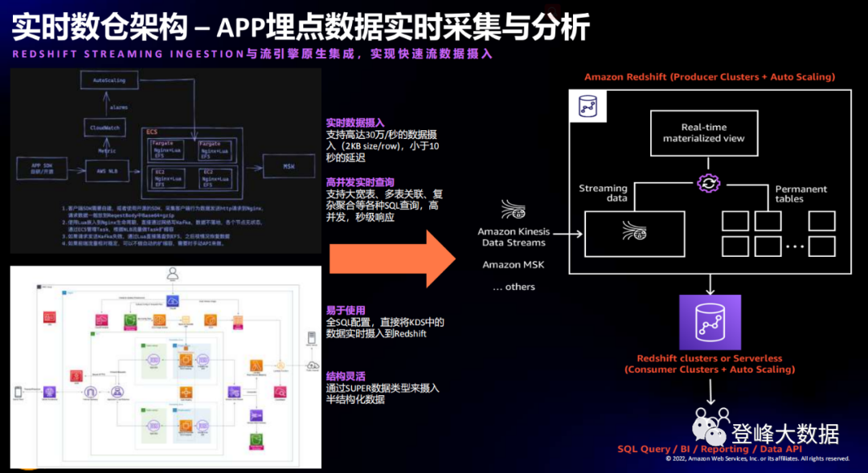Image resolution: width=868 pixels, height=473 pixels.
Task: Click the Streaming data rectangle in Redshift
Action: [x=634, y=234]
